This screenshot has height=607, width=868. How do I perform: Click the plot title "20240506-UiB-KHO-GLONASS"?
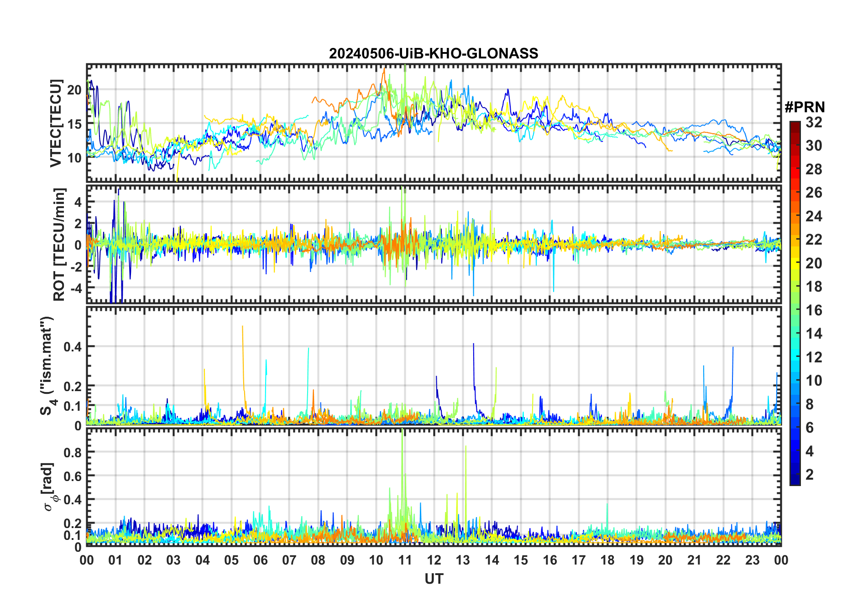[x=434, y=54]
